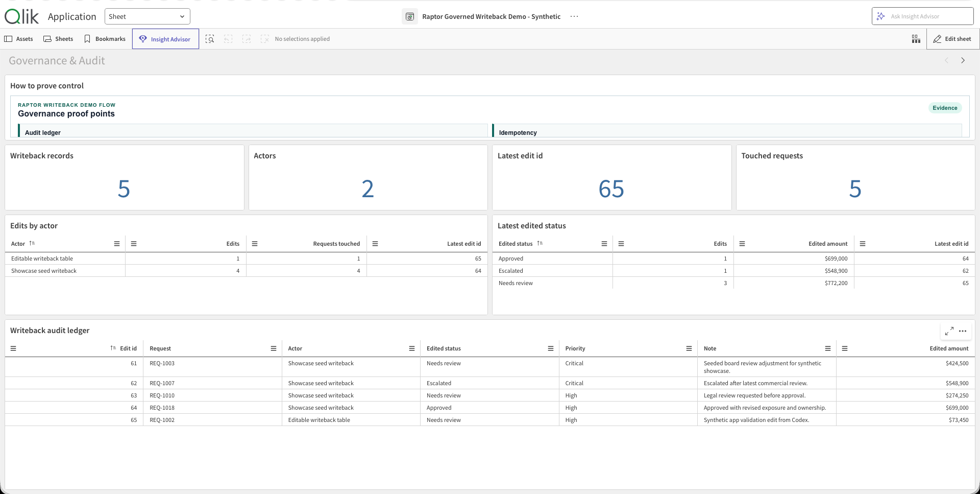Open Requests touched column menu
Screen dimensions: 980x494
(x=255, y=244)
